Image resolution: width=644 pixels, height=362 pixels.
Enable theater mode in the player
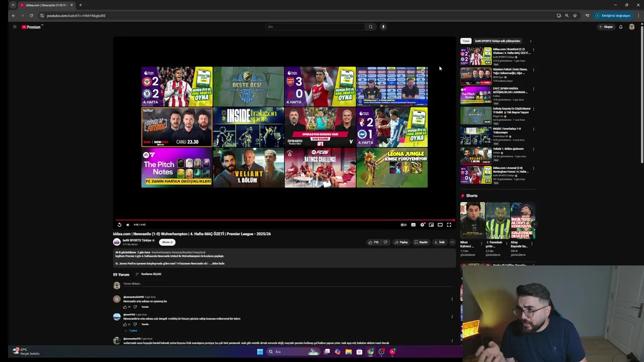click(440, 225)
